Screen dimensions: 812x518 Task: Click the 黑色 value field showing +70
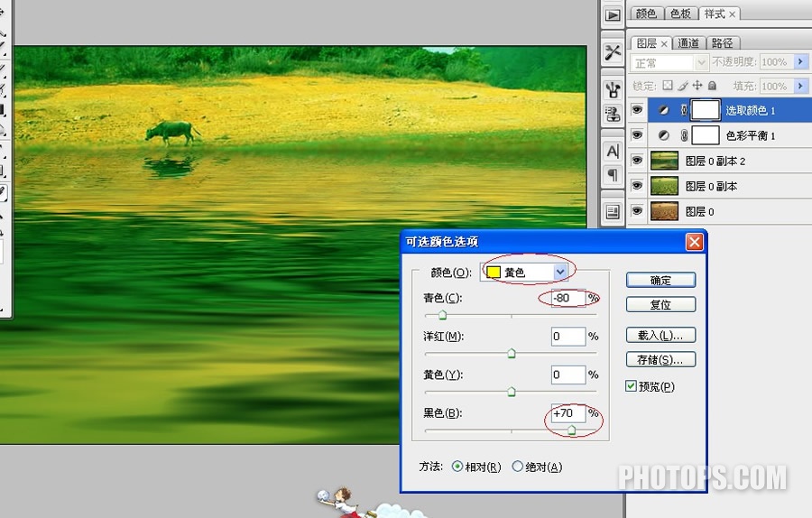tap(568, 412)
